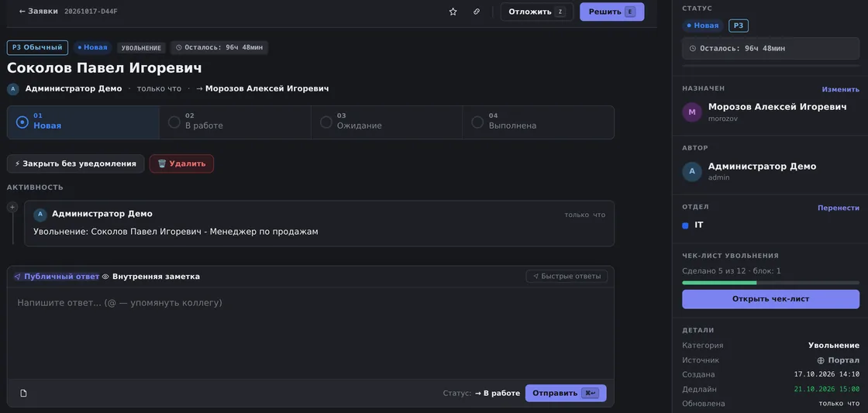868x413 pixels.
Task: Click the Новая badge in status sidebar
Action: click(x=703, y=26)
